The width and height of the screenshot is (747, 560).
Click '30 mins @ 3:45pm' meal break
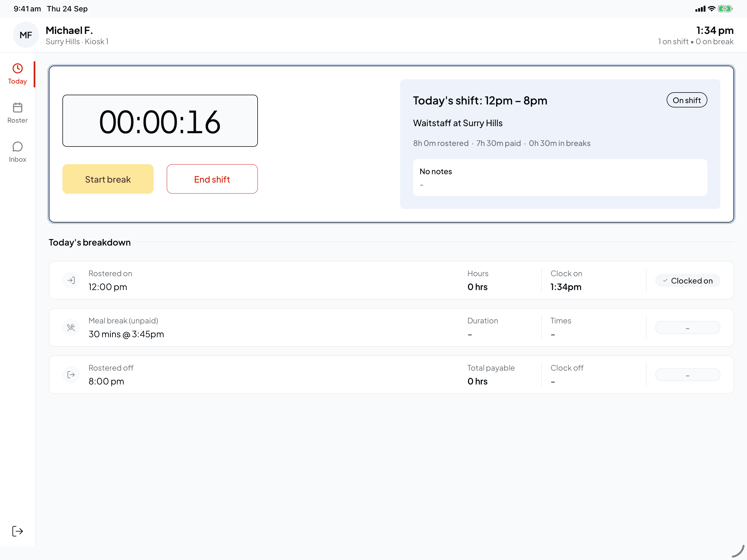coord(126,334)
